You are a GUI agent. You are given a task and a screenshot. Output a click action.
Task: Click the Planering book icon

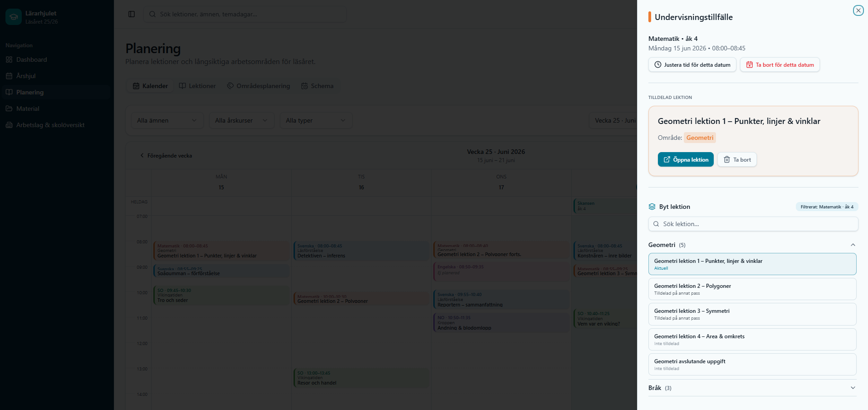[x=9, y=92]
